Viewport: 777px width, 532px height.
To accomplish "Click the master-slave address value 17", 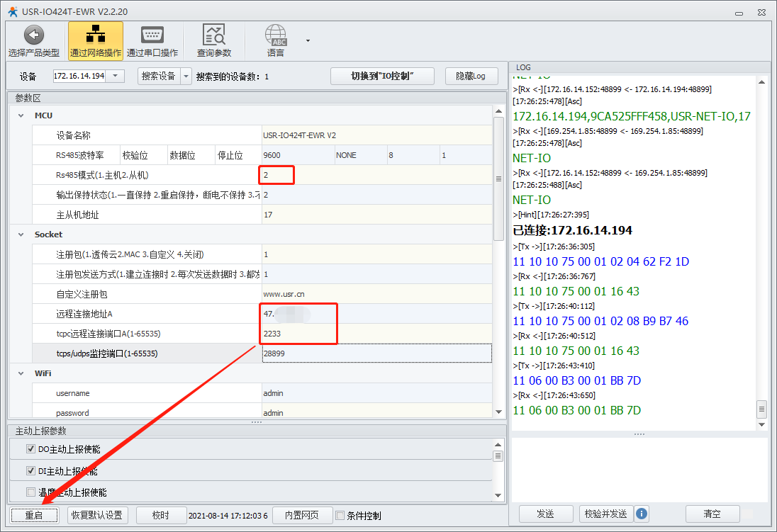I will [x=376, y=215].
